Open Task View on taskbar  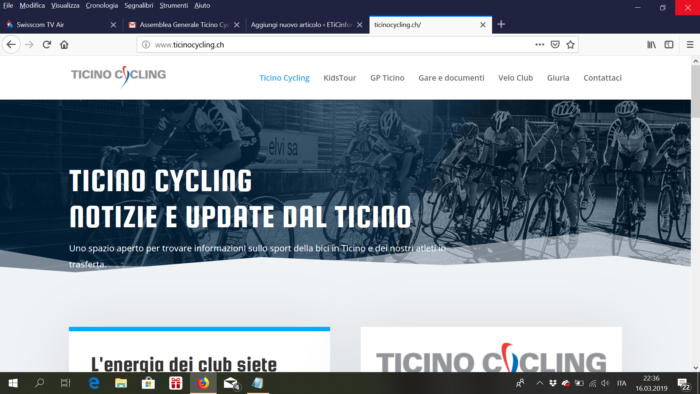(66, 383)
